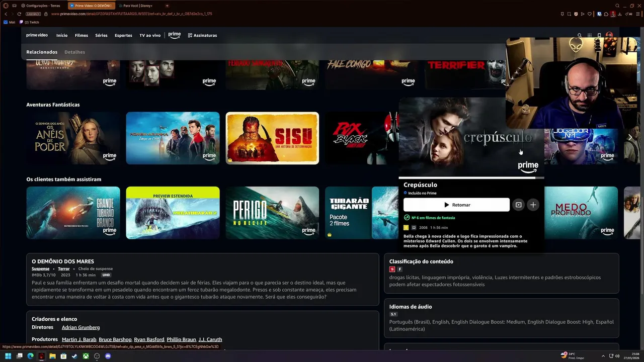Select Prime Video: O Demônio tab

pos(91,6)
